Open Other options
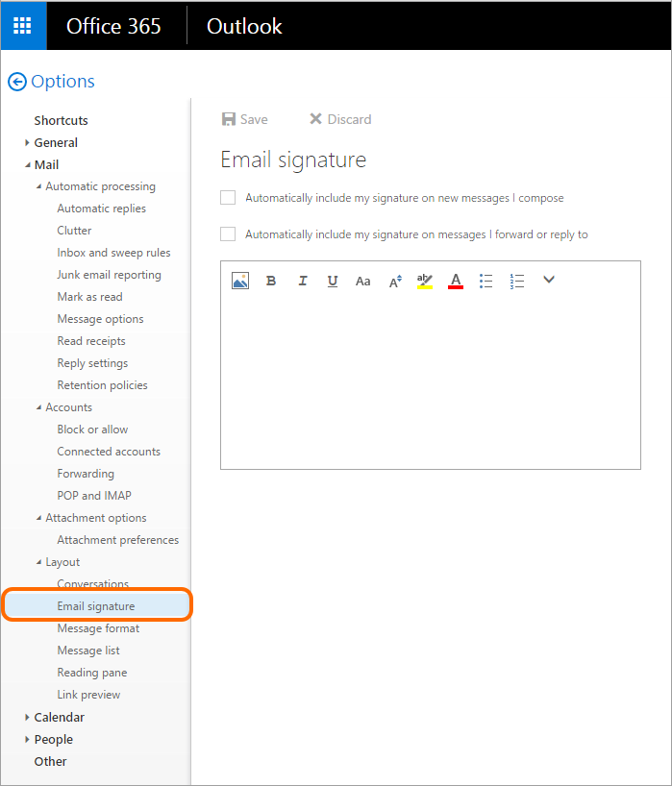 tap(50, 761)
